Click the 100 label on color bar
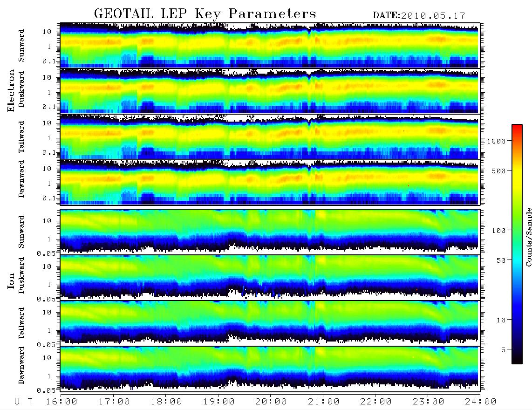This screenshot has width=532, height=410. (x=499, y=231)
